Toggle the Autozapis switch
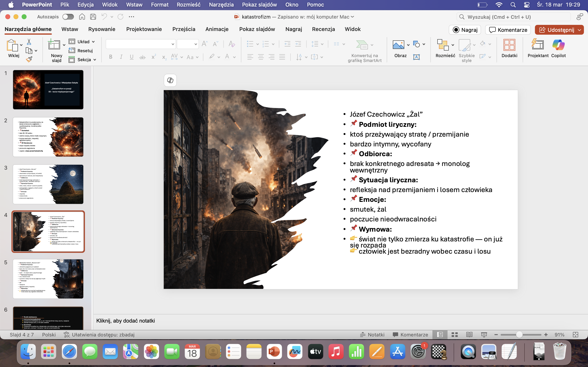This screenshot has width=588, height=367. click(x=68, y=17)
